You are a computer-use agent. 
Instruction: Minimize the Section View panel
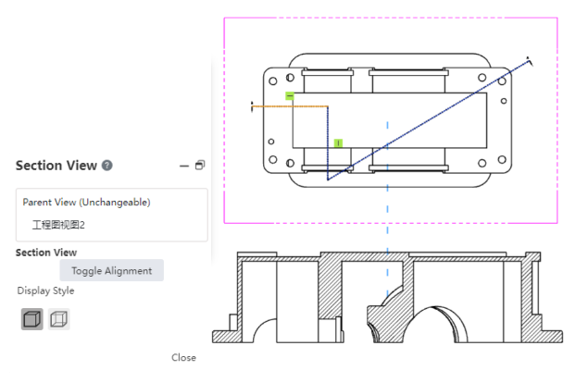pos(184,166)
